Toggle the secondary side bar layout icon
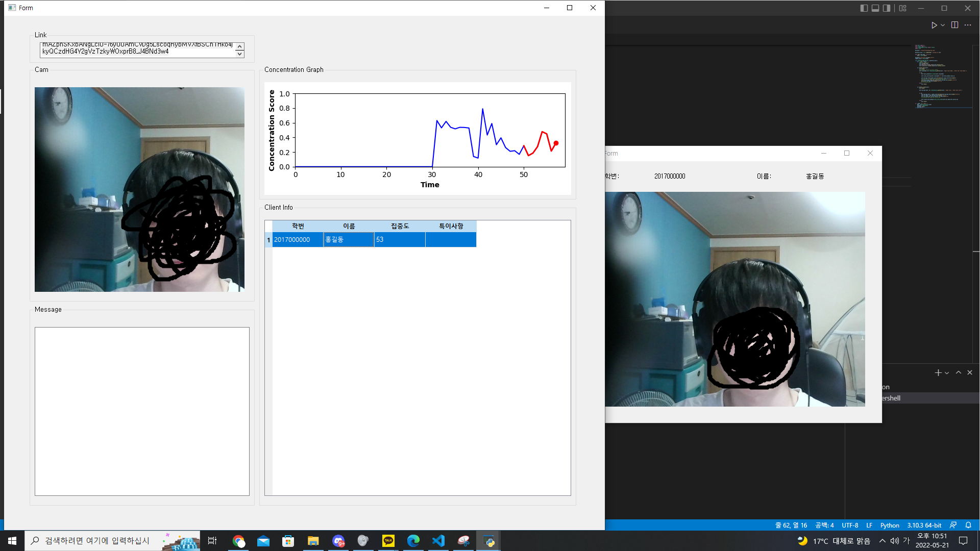The width and height of the screenshot is (980, 551). tap(887, 8)
